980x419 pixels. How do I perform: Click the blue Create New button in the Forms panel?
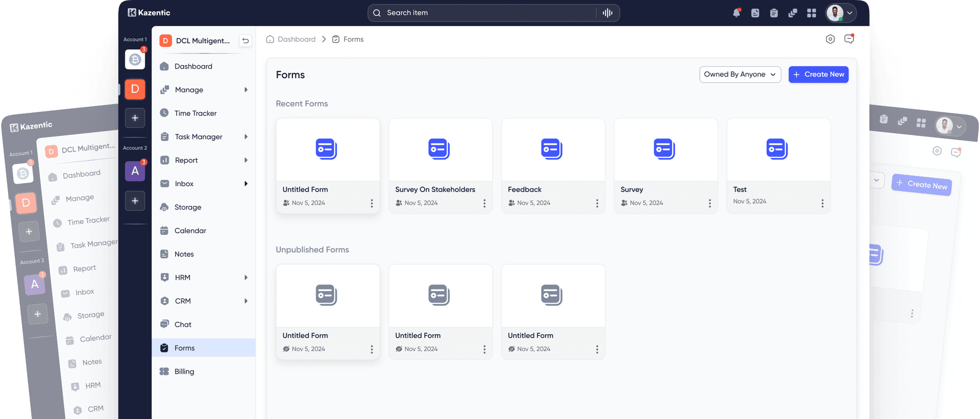pos(819,75)
